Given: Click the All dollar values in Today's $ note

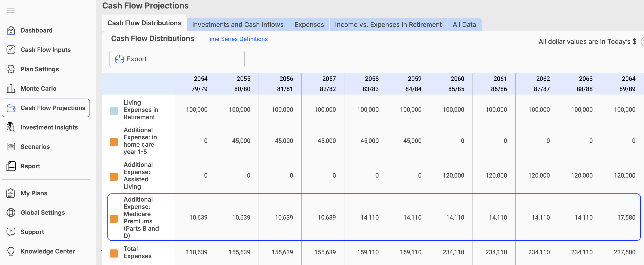Looking at the screenshot, I should pos(587,41).
